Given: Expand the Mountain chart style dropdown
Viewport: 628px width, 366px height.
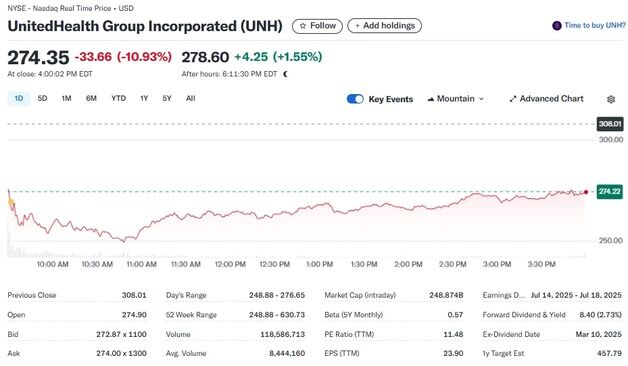Looking at the screenshot, I should point(455,99).
